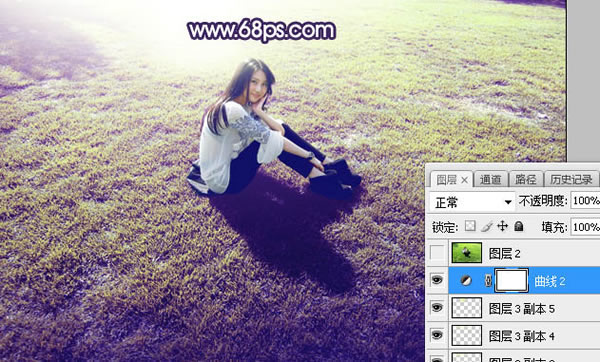The image size is (600, 362).
Task: Switch to the 路径 tab
Action: click(x=525, y=179)
